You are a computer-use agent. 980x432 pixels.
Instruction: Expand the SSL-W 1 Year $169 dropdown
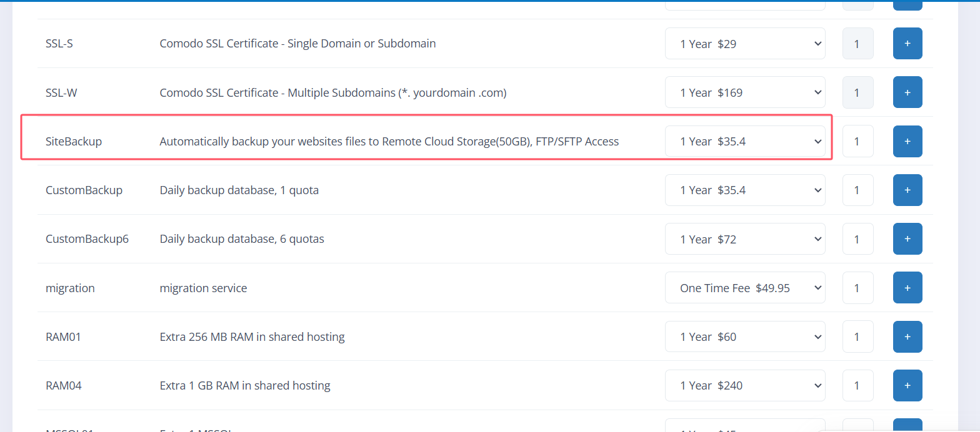pyautogui.click(x=744, y=92)
